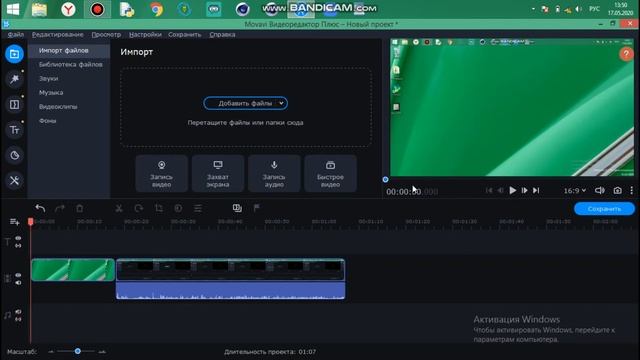This screenshot has height=360, width=640.
Task: Click the Захват экрана button
Action: (x=218, y=173)
